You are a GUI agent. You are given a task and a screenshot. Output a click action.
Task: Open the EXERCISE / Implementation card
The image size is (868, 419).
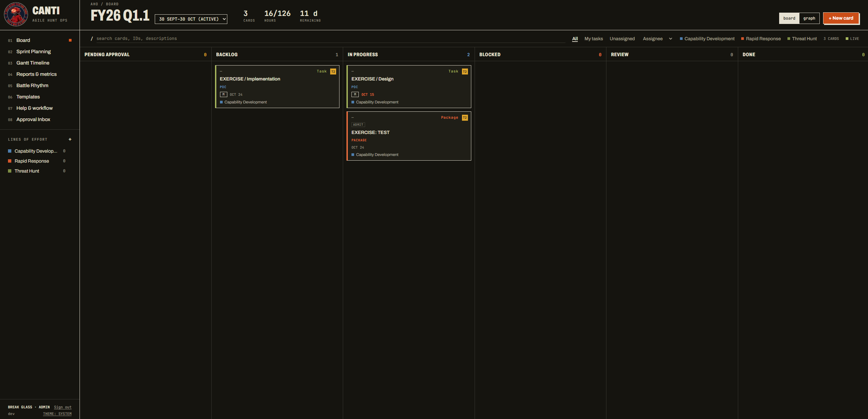coord(277,86)
